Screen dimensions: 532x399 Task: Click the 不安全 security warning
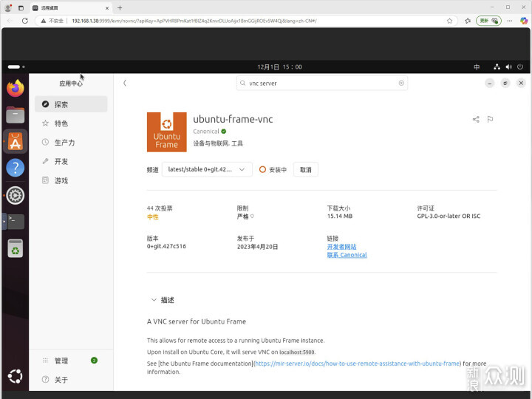tap(52, 21)
